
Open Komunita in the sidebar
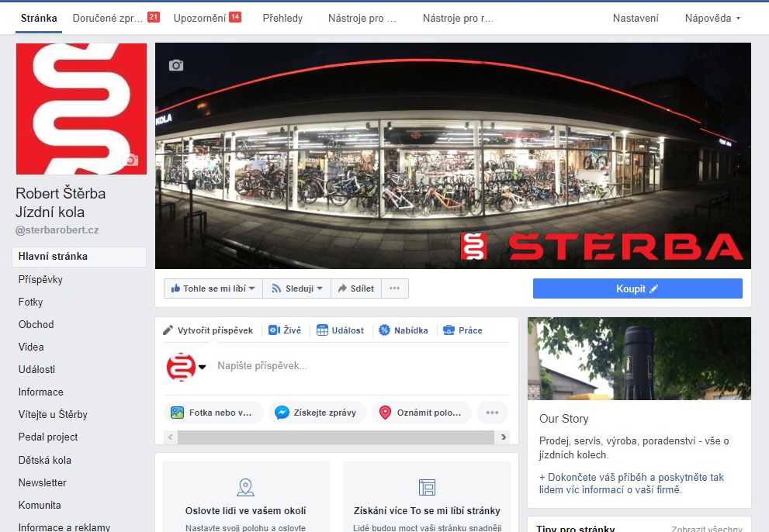(x=40, y=506)
